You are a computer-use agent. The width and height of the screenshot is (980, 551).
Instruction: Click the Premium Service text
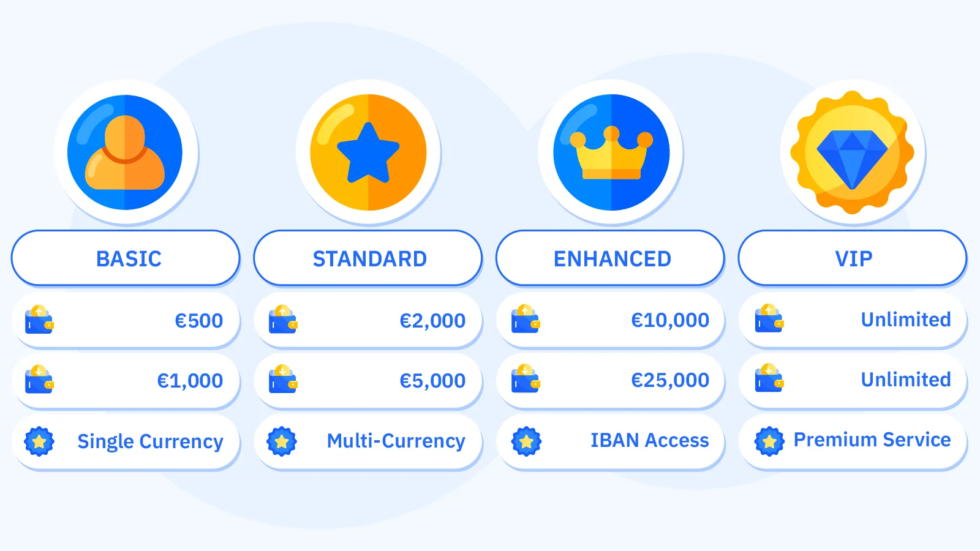pos(872,440)
